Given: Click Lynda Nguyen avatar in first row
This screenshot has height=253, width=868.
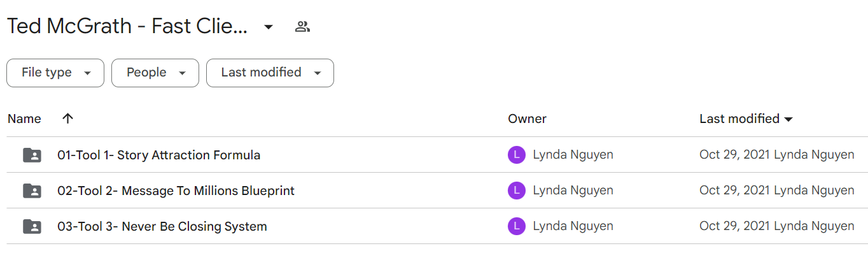Looking at the screenshot, I should [517, 155].
